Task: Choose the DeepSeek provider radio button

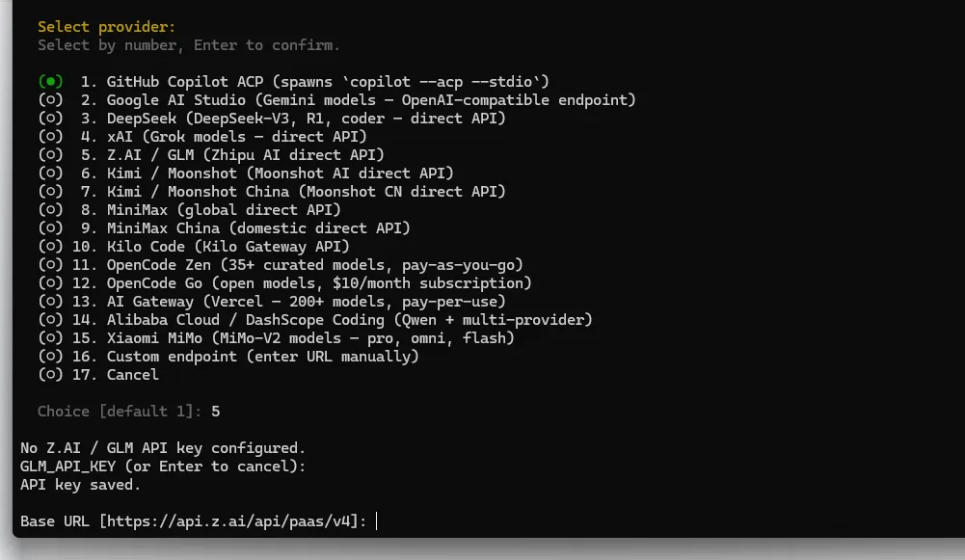Action: 50,119
